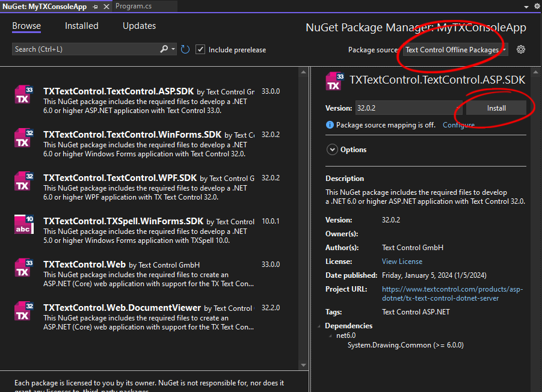Open the Package source dropdown

[455, 50]
